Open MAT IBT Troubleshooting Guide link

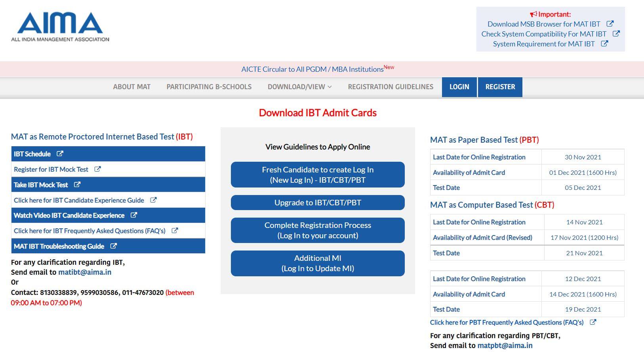(x=59, y=246)
